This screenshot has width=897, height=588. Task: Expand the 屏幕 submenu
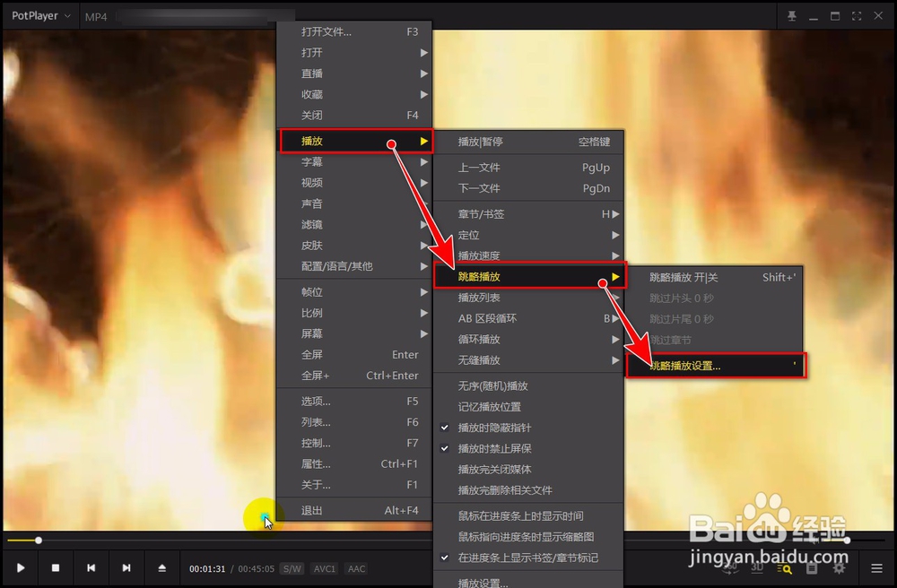click(x=354, y=333)
